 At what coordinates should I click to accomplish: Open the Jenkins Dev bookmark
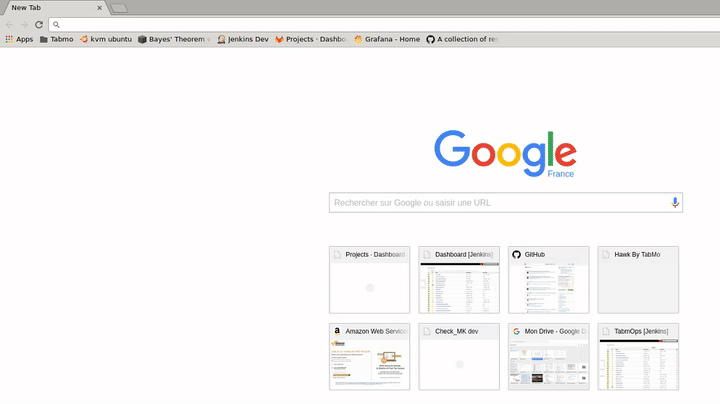[x=243, y=39]
